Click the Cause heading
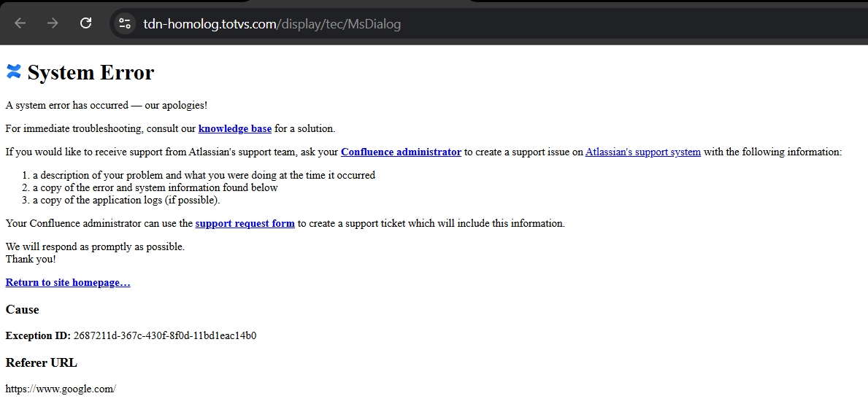The image size is (868, 412). pos(22,310)
